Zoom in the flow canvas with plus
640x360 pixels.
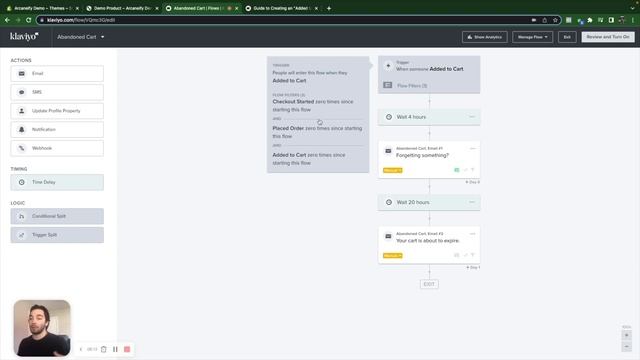click(627, 335)
